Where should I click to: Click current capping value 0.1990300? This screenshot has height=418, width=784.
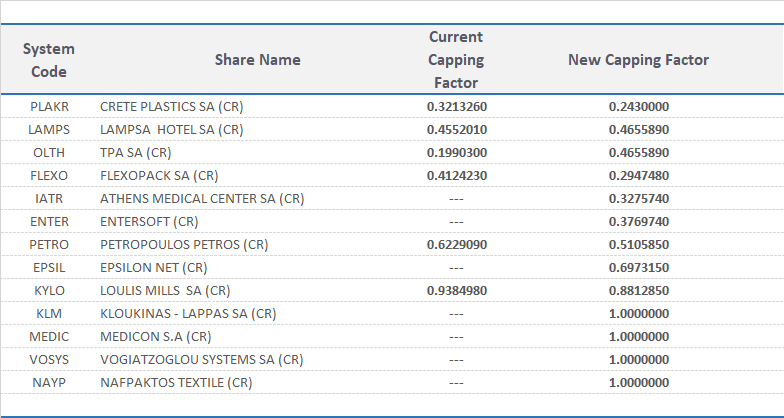(456, 152)
